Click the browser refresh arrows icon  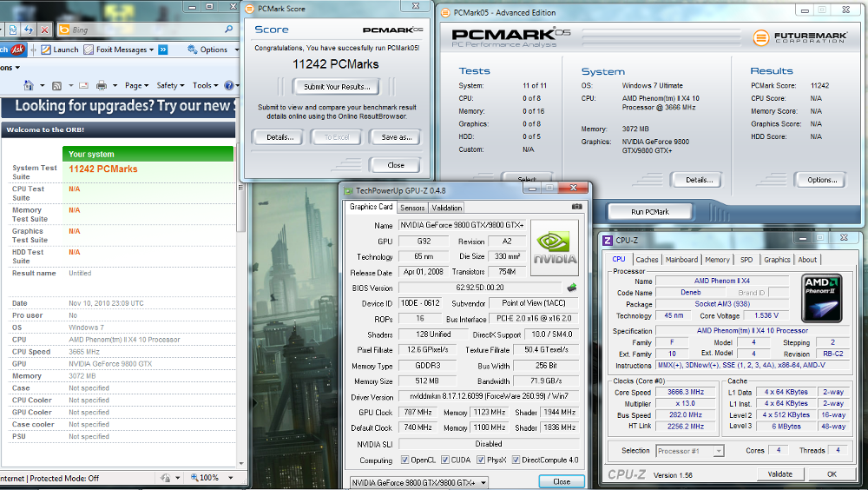(29, 30)
